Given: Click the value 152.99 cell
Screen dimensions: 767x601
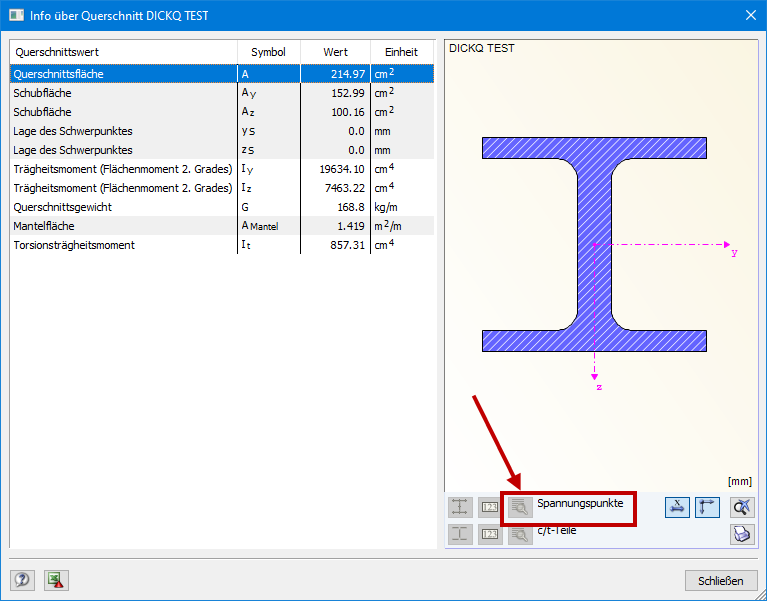Looking at the screenshot, I should pyautogui.click(x=336, y=93).
